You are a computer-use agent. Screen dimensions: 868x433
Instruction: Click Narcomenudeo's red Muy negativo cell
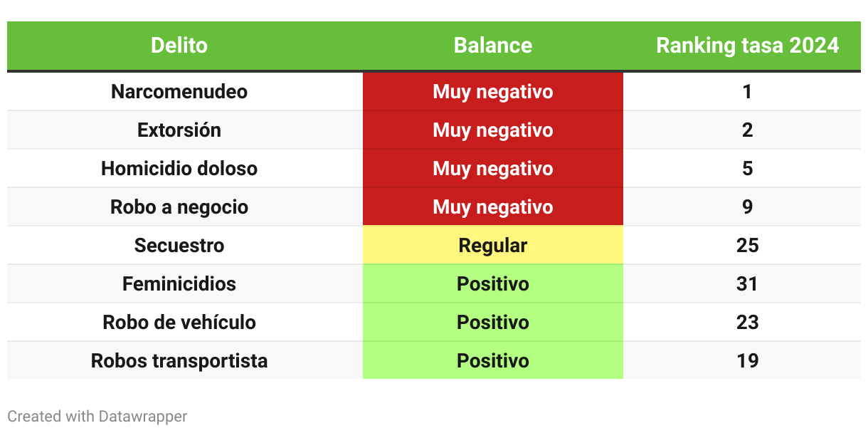[493, 92]
